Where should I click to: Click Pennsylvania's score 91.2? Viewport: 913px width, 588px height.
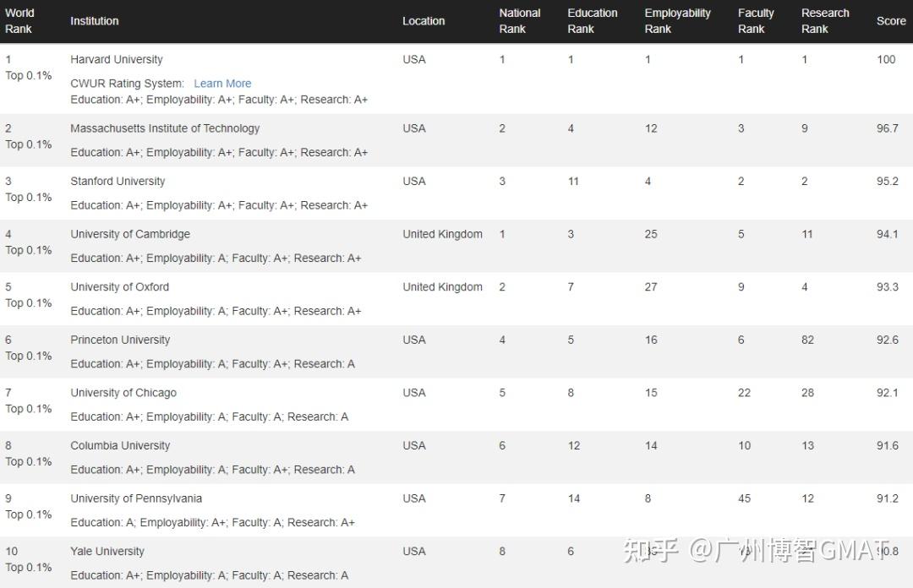click(x=888, y=498)
